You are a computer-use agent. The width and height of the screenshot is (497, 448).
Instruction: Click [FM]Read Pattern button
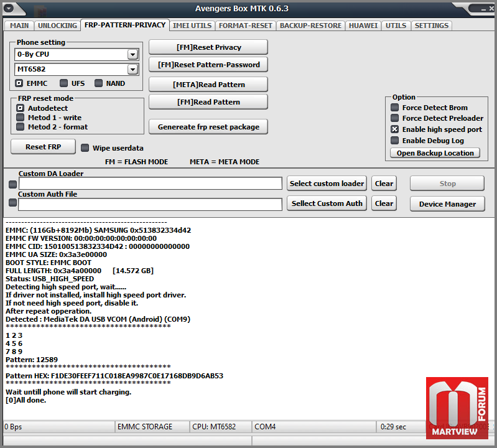[208, 102]
